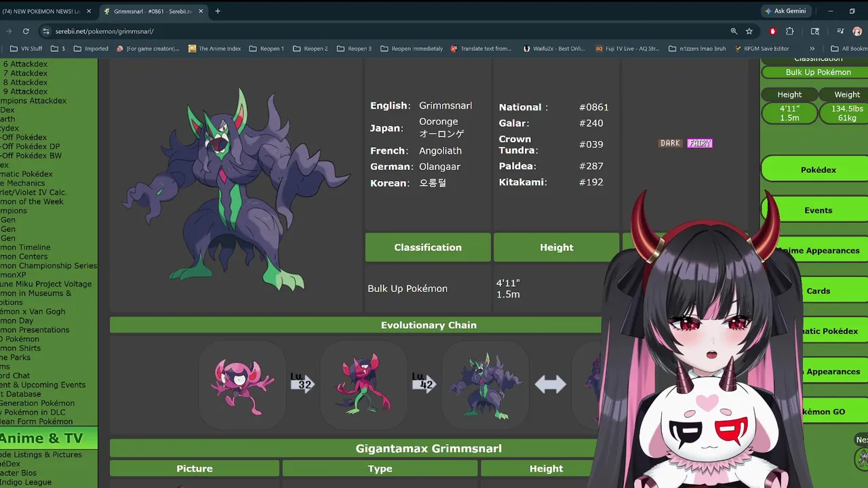Open the tab search icon in the toolbar
Image resolution: width=868 pixels, height=488 pixels.
pyautogui.click(x=815, y=31)
